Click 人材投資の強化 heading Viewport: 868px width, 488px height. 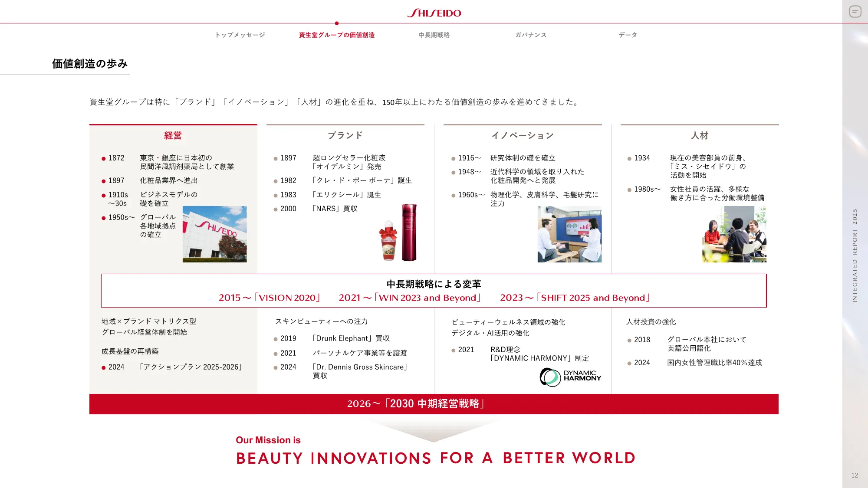coord(651,322)
